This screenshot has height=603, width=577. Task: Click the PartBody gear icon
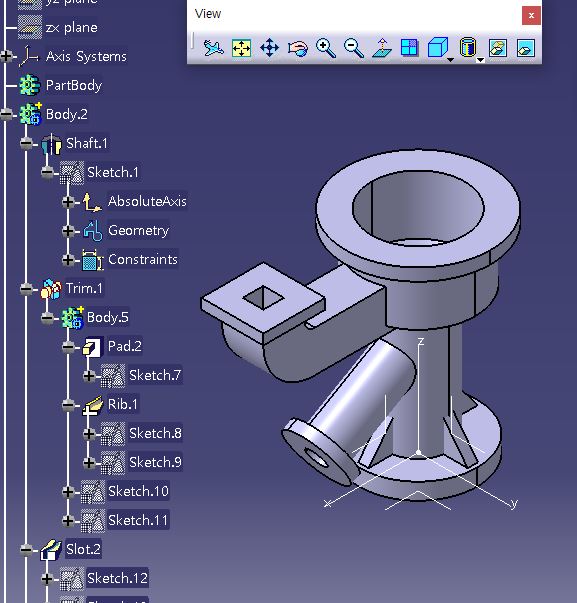point(30,85)
